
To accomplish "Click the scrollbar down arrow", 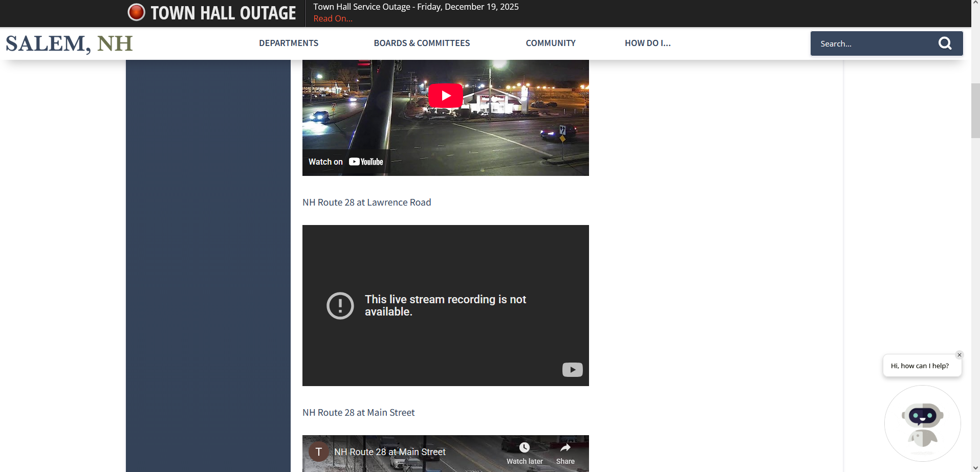I will coord(975,467).
